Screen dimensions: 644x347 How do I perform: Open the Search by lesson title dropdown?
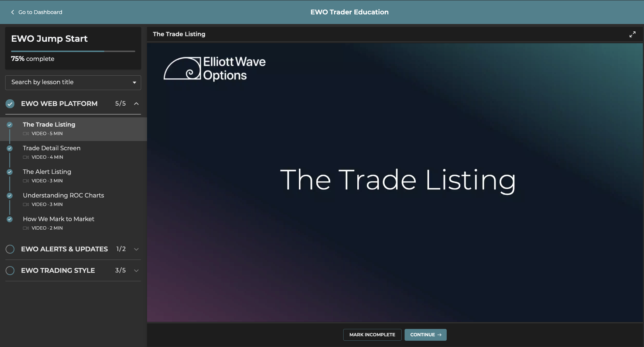pos(73,82)
